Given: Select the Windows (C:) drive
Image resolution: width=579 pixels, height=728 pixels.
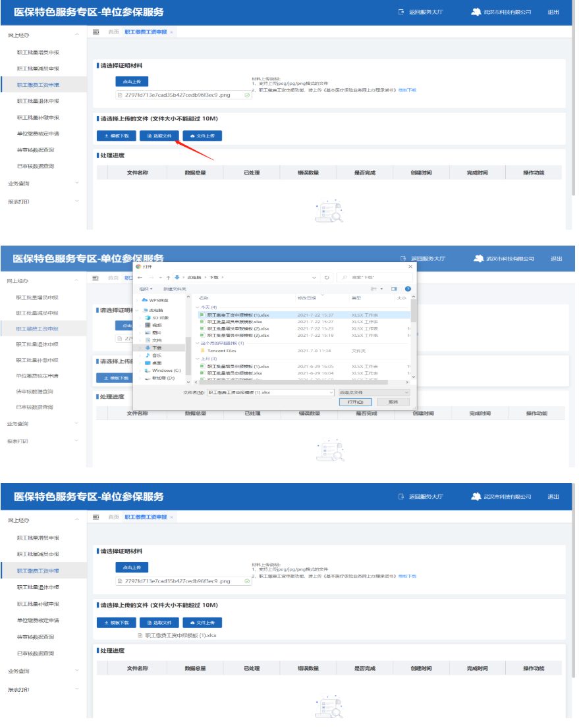Looking at the screenshot, I should 166,371.
